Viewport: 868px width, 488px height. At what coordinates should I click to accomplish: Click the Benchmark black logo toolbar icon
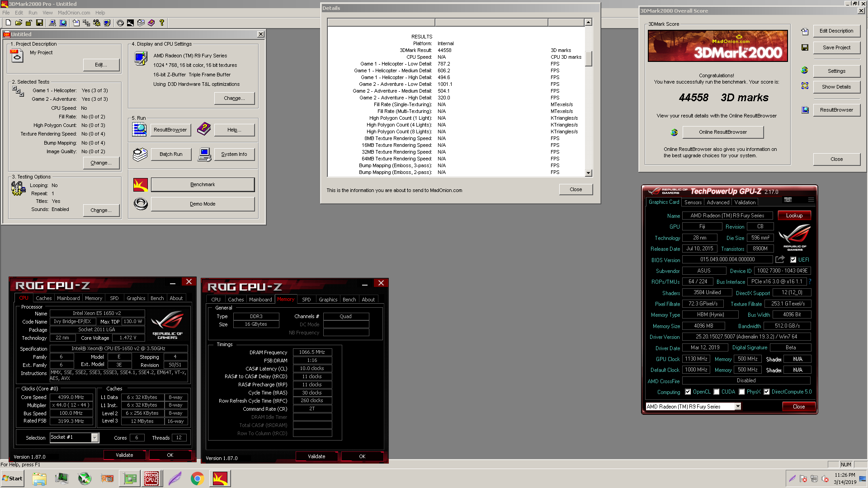(130, 23)
